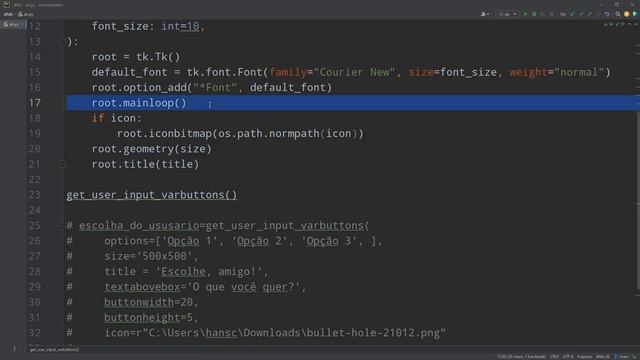Toggle the comment fold marker on line 25

(x=62, y=225)
